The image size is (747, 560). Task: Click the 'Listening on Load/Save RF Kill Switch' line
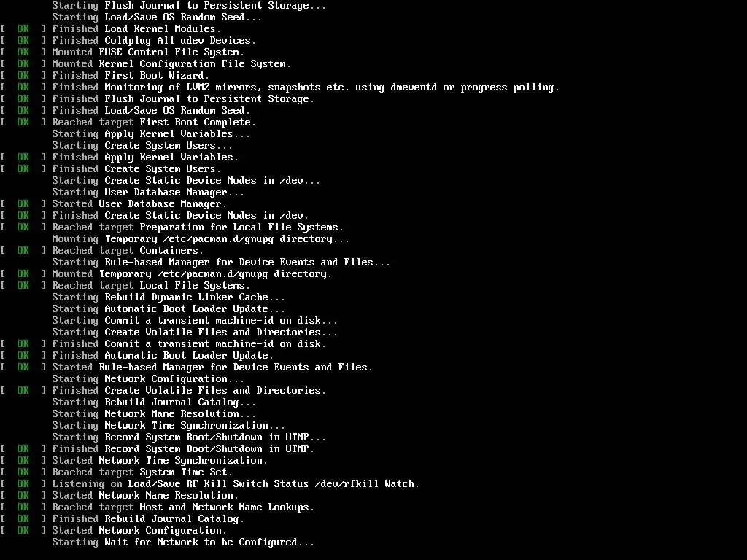[x=210, y=484]
